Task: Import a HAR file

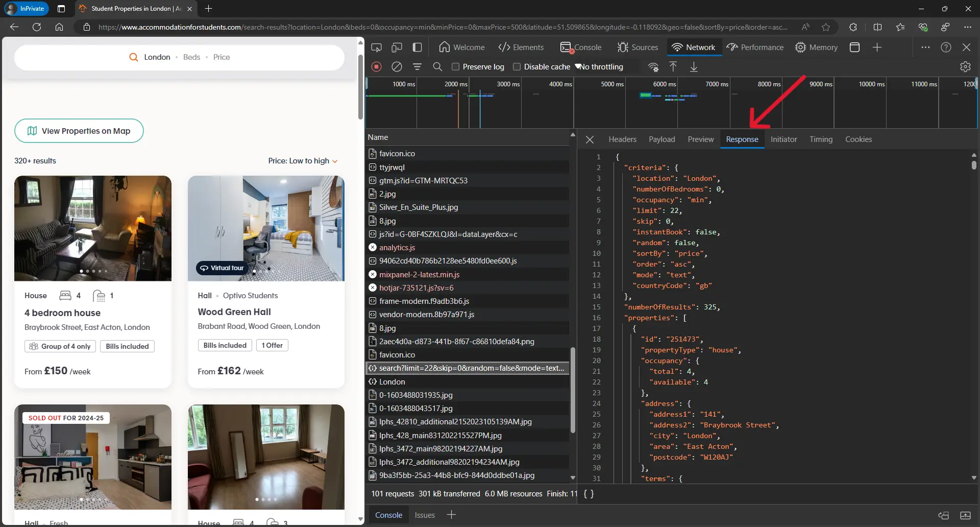Action: tap(673, 67)
